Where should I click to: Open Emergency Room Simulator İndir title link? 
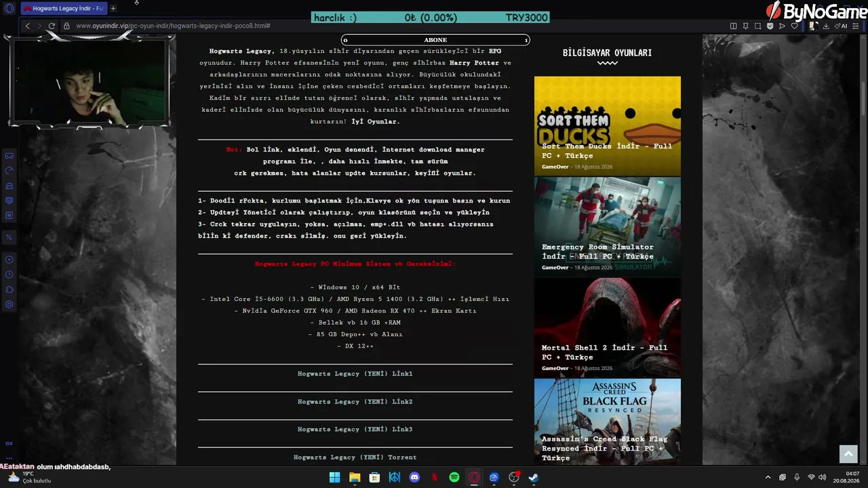coord(597,251)
